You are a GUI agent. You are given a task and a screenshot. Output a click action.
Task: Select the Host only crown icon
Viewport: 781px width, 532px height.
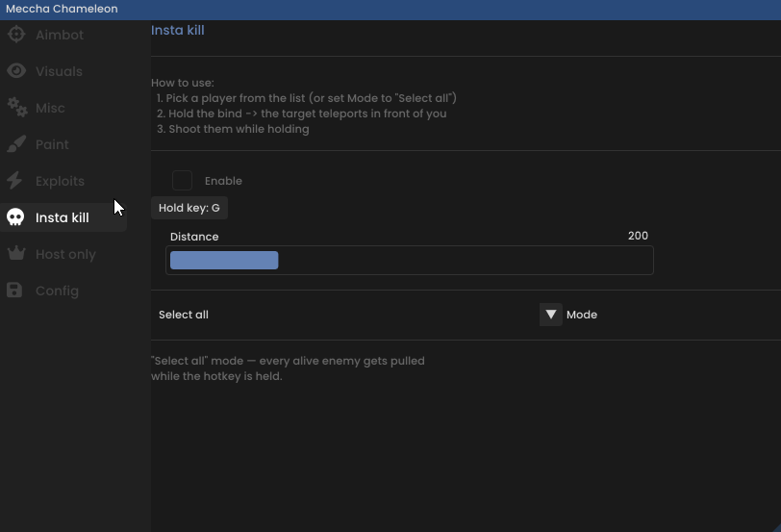tap(16, 254)
